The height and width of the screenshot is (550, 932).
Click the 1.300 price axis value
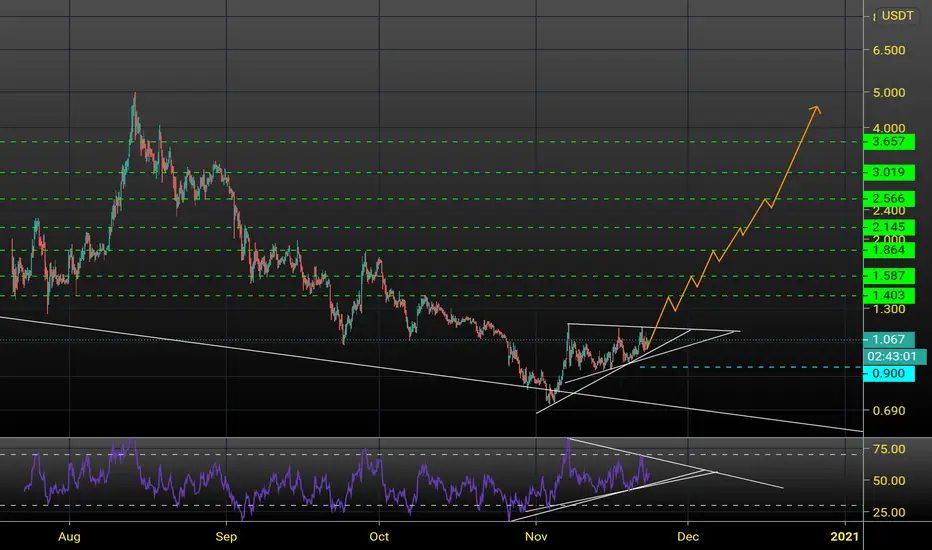point(889,309)
